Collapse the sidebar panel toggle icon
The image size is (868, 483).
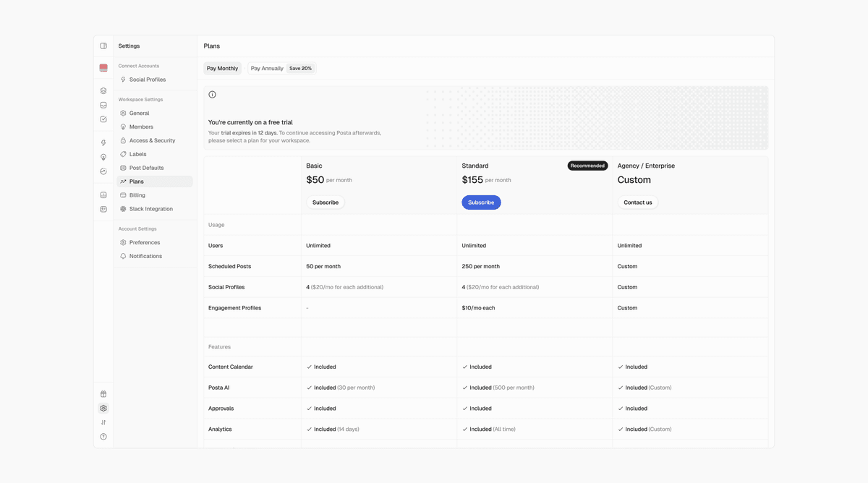(103, 46)
